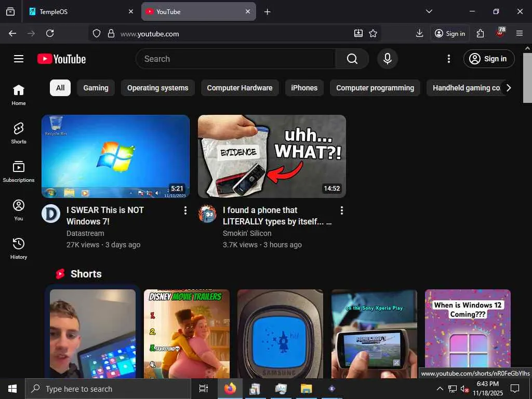Click the YouTube search field

click(235, 59)
